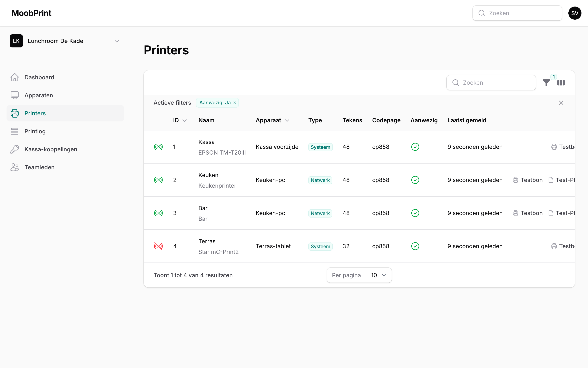The image size is (588, 368).
Task: Select Printers in the sidebar
Action: point(65,113)
